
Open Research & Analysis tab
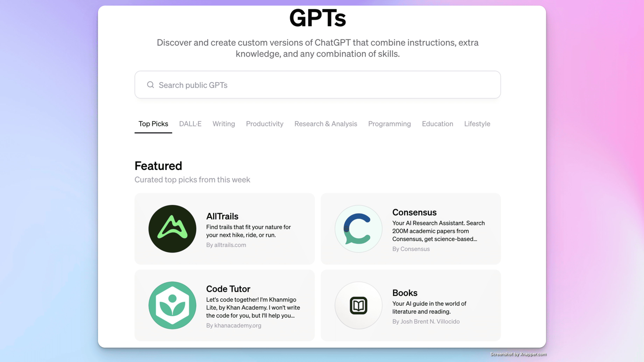tap(325, 124)
